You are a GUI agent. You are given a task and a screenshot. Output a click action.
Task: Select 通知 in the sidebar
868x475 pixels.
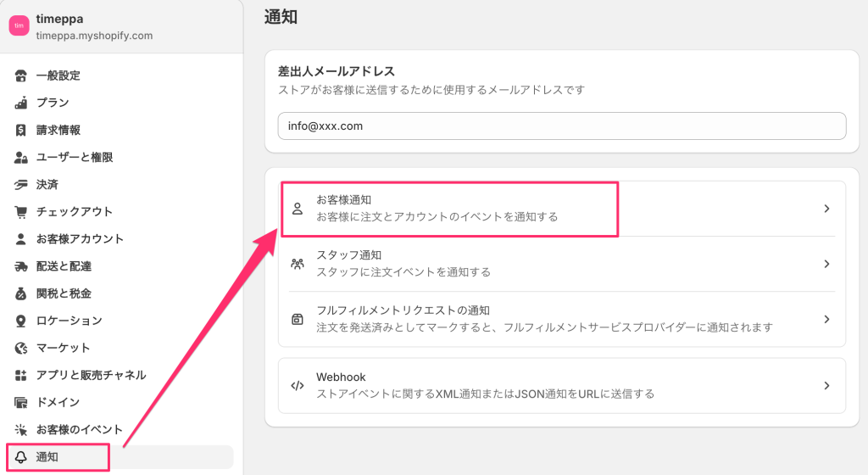coord(120,456)
